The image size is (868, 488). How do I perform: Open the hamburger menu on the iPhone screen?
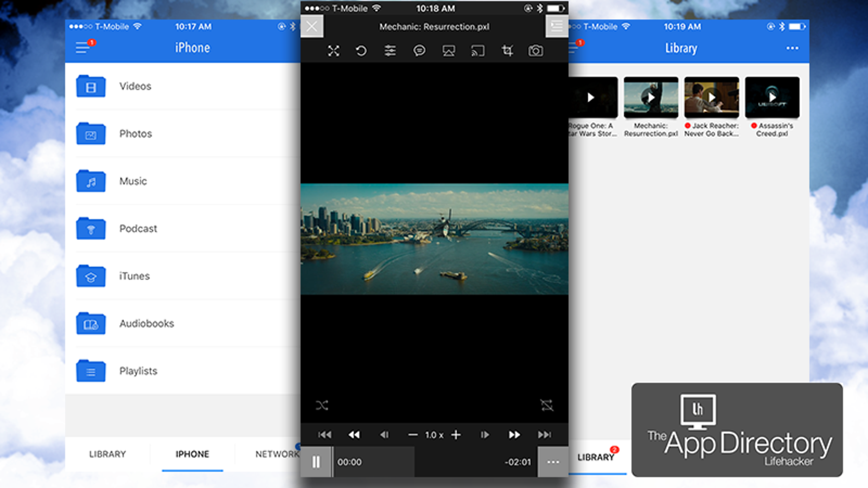(x=82, y=48)
